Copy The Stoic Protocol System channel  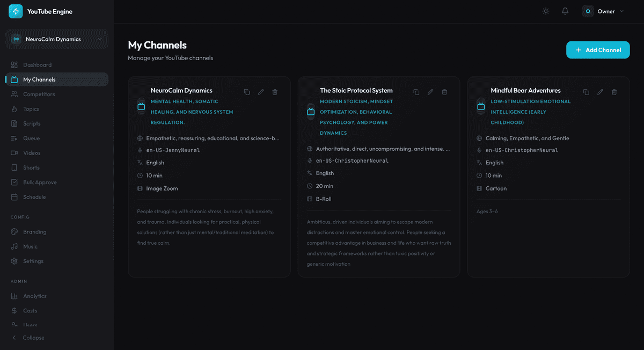[416, 92]
